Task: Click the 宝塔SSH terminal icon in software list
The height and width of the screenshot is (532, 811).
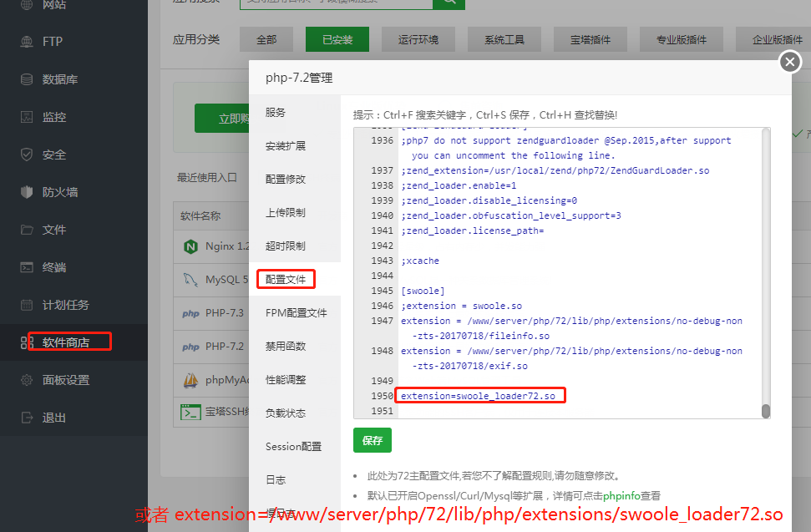Action: [x=191, y=412]
